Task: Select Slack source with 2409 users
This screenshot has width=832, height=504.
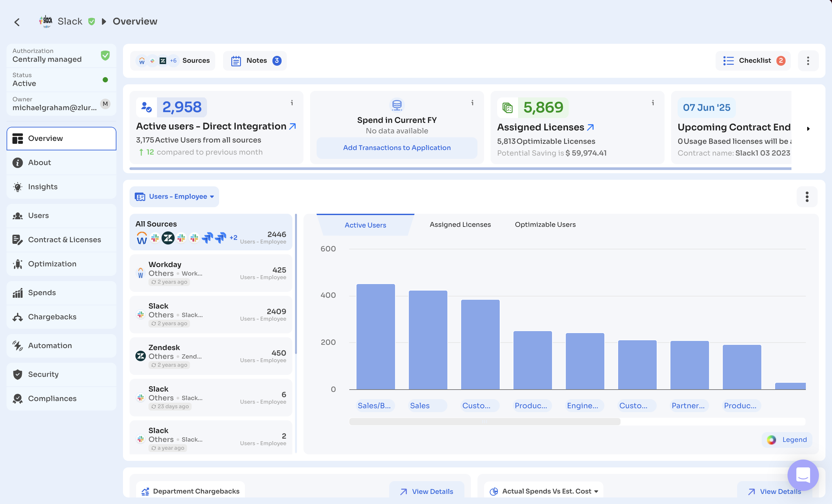Action: pos(211,315)
